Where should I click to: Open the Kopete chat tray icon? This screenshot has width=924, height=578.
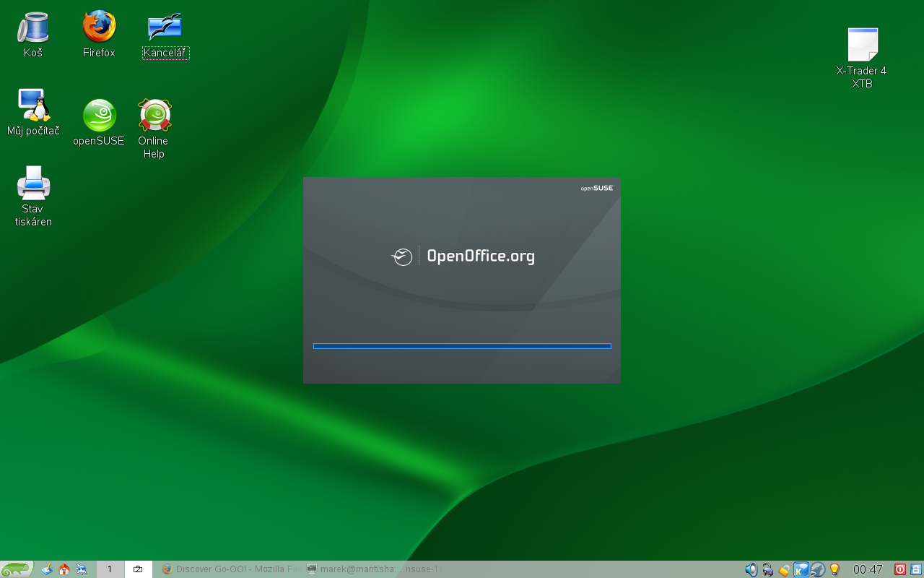(x=801, y=569)
